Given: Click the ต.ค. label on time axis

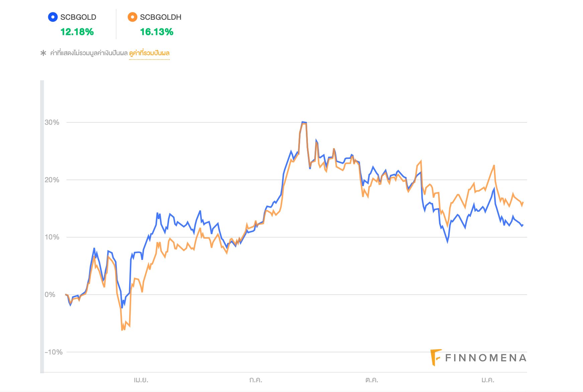Looking at the screenshot, I should click(371, 380).
